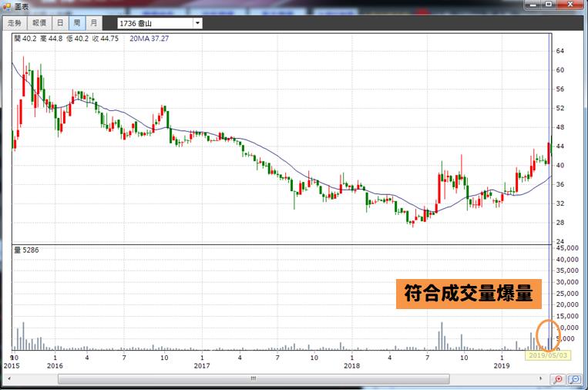Click the zoom in magnifier icon
The height and width of the screenshot is (390, 588).
pos(558,379)
